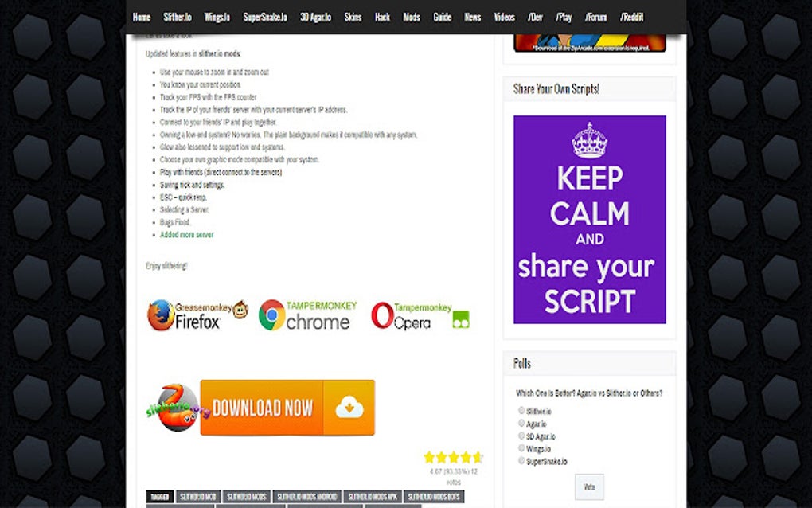812x508 pixels.
Task: Select the SuperSnake.io poll option
Action: [521, 460]
